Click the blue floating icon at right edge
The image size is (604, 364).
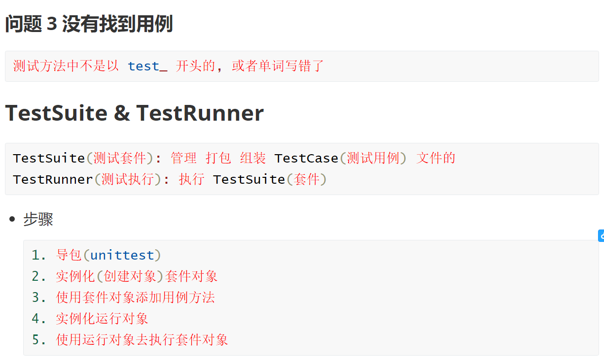tap(601, 236)
